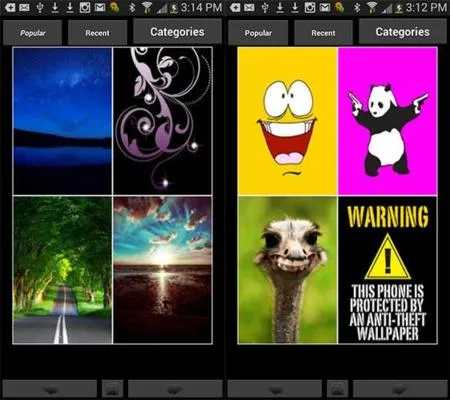Tap the envelope mail icon on 3:12 PM screen
Viewport: 450px width, 400px height.
tap(249, 7)
